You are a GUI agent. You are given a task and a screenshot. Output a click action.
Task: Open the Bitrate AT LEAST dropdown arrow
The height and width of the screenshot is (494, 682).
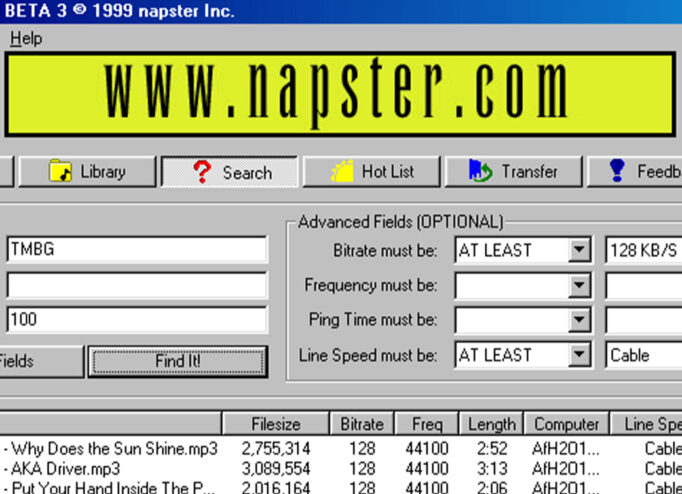(579, 250)
